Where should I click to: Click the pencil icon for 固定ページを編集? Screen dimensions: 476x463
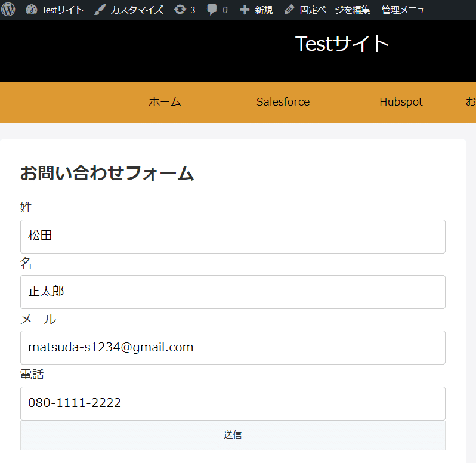[x=289, y=10]
